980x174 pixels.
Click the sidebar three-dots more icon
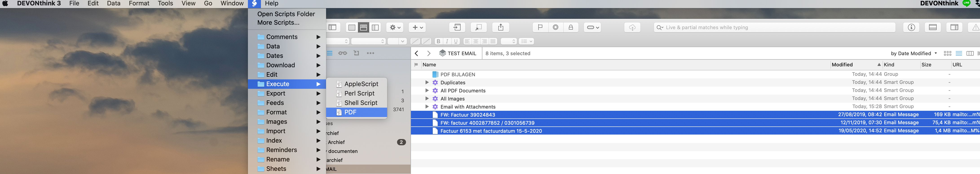point(371,53)
